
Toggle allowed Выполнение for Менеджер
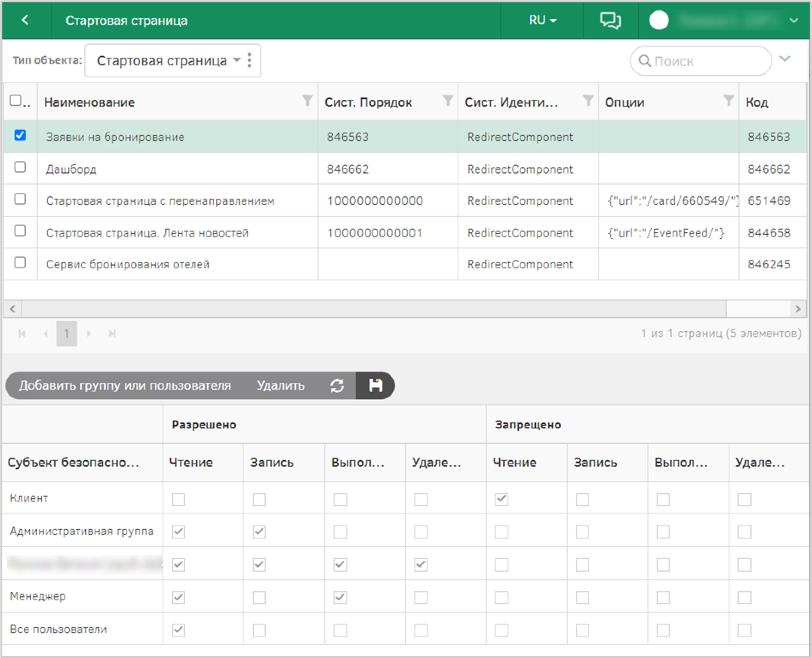340,597
